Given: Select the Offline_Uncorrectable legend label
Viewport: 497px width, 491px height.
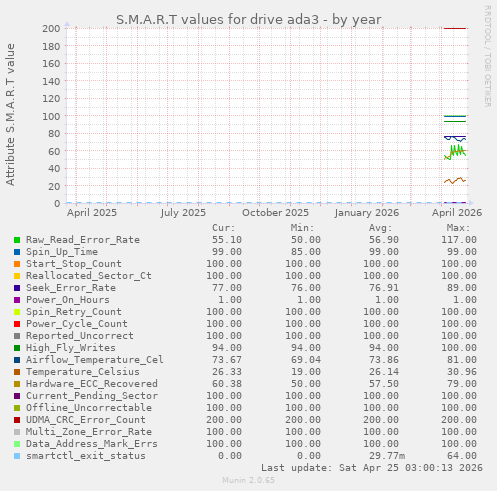Looking at the screenshot, I should 89,408.
